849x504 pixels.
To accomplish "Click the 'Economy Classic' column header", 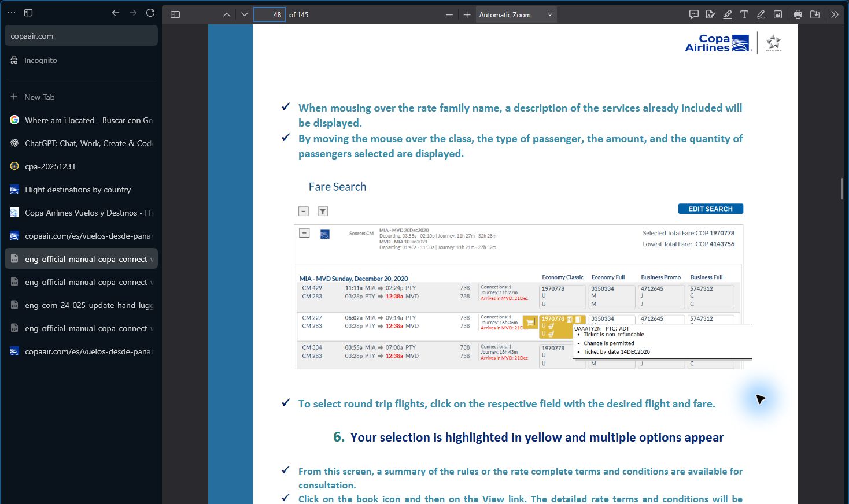I will 563,277.
